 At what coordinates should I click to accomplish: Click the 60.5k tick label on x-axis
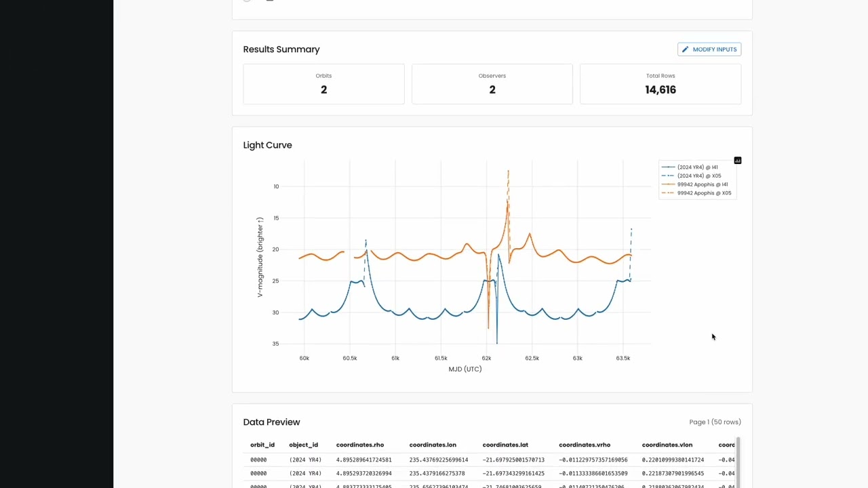pyautogui.click(x=349, y=358)
